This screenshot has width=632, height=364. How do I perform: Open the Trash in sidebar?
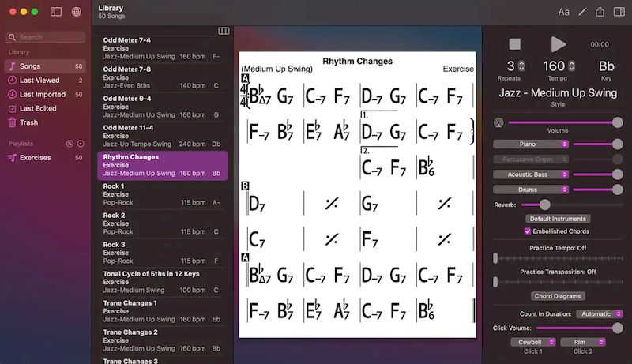coord(45,122)
